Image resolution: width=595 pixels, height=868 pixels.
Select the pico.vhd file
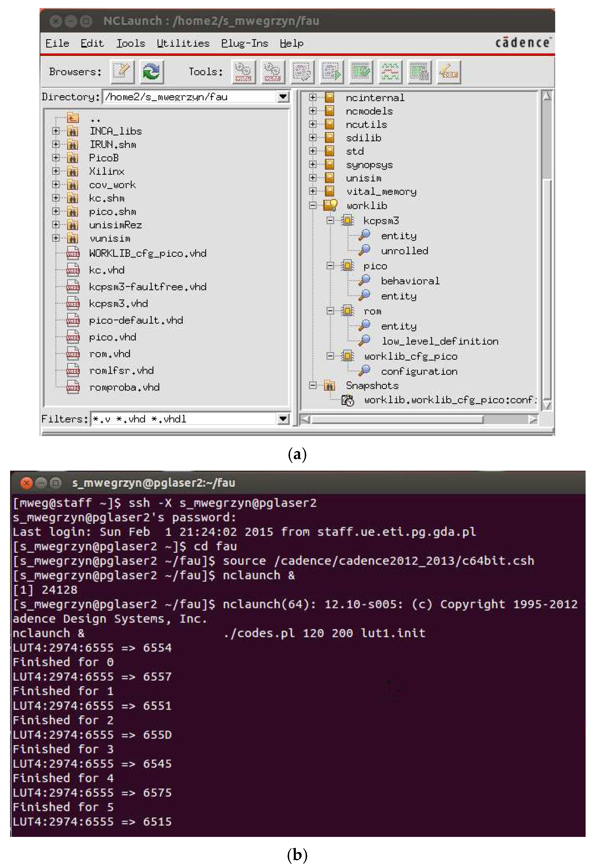tap(112, 337)
